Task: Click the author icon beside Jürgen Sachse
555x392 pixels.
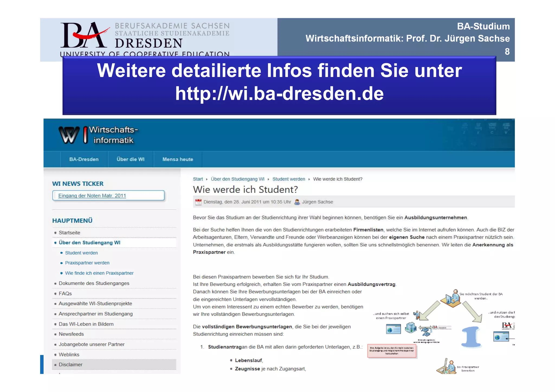Action: tap(297, 202)
